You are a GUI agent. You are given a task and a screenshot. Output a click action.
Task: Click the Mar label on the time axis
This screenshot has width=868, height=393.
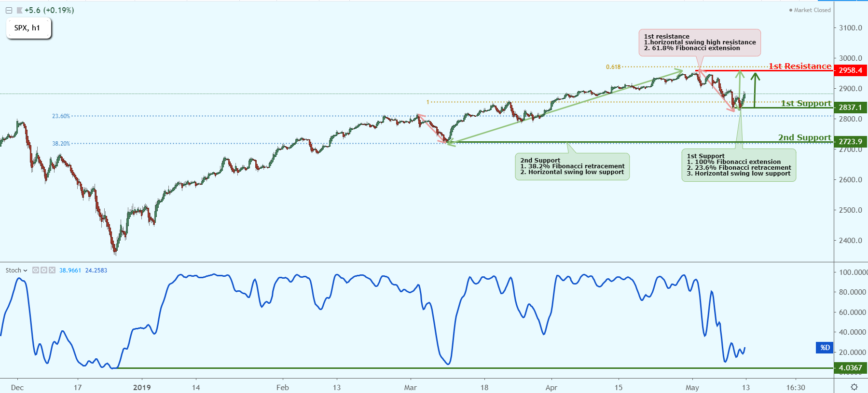coord(411,388)
